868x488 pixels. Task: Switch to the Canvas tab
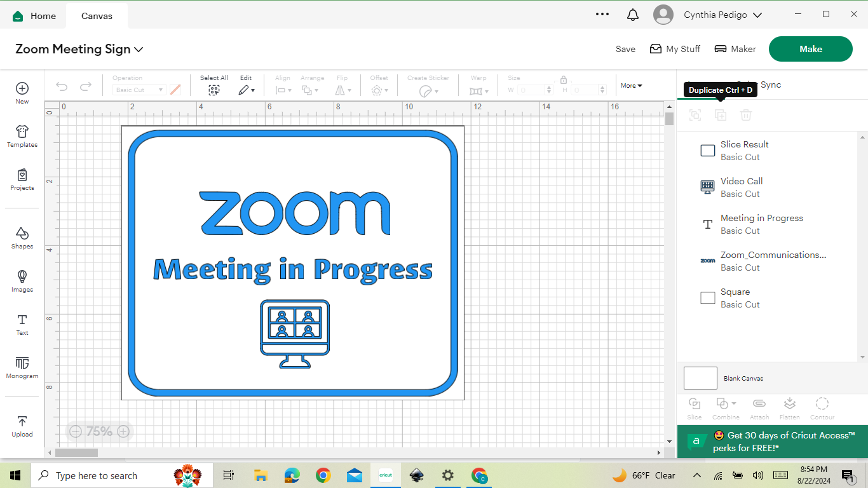(97, 16)
